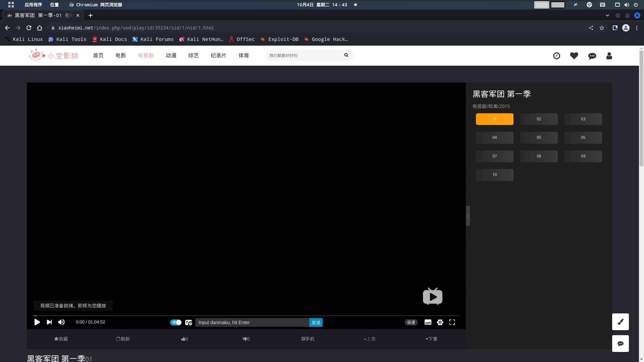
Task: Toggle the danmaku switch off
Action: click(176, 322)
